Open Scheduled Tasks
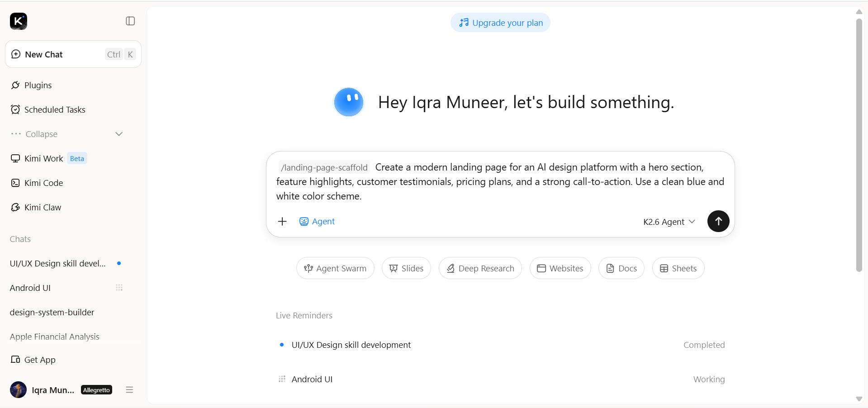Viewport: 868px width, 408px height. (x=55, y=109)
